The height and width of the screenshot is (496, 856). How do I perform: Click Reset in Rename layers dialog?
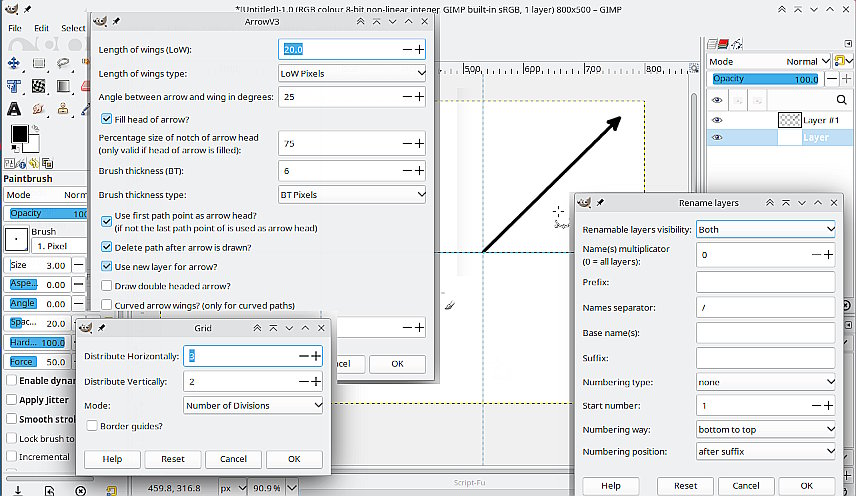point(685,486)
